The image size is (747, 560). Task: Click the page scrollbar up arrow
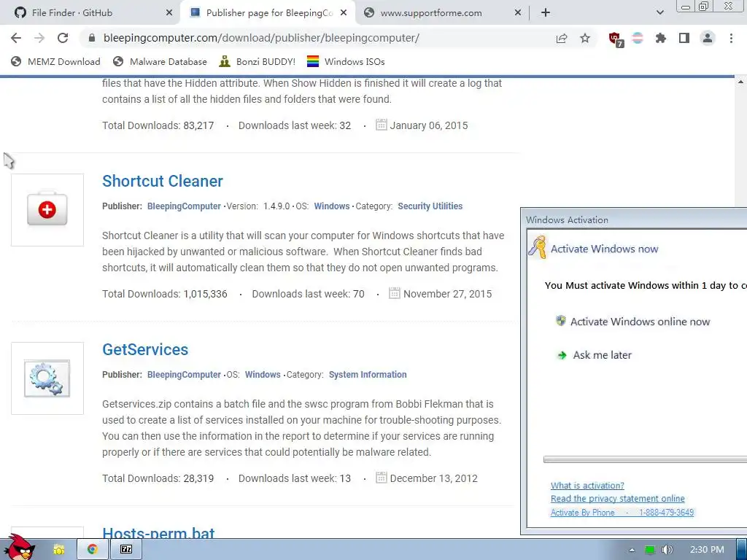tap(741, 82)
